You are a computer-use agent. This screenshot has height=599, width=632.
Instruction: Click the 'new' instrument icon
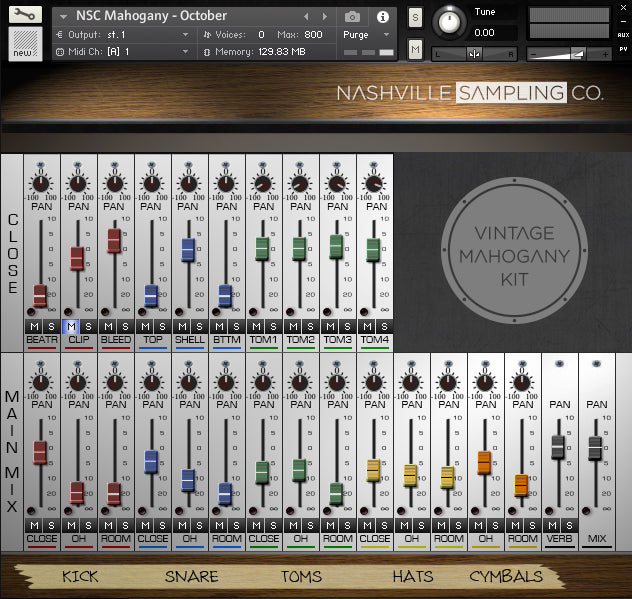tap(25, 44)
